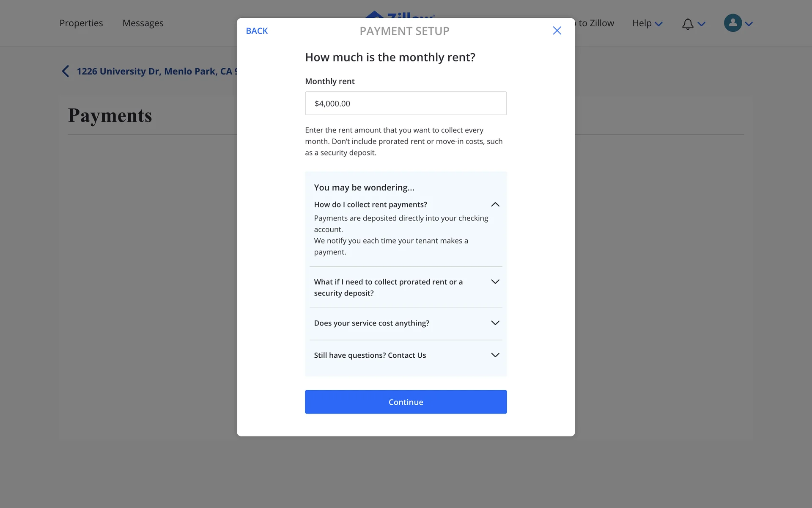This screenshot has width=812, height=508.
Task: Click chevron next to profile avatar
Action: click(749, 24)
